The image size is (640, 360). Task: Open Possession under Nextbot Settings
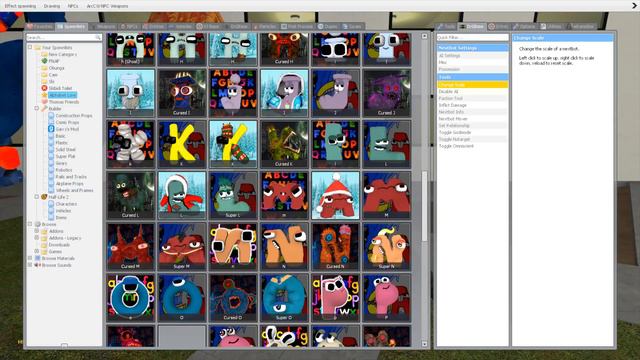(x=473, y=69)
